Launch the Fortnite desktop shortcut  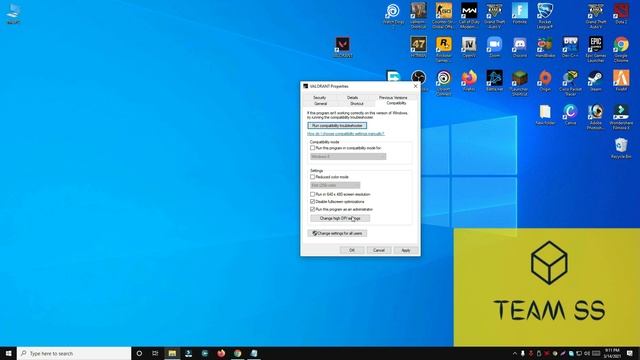pos(520,13)
